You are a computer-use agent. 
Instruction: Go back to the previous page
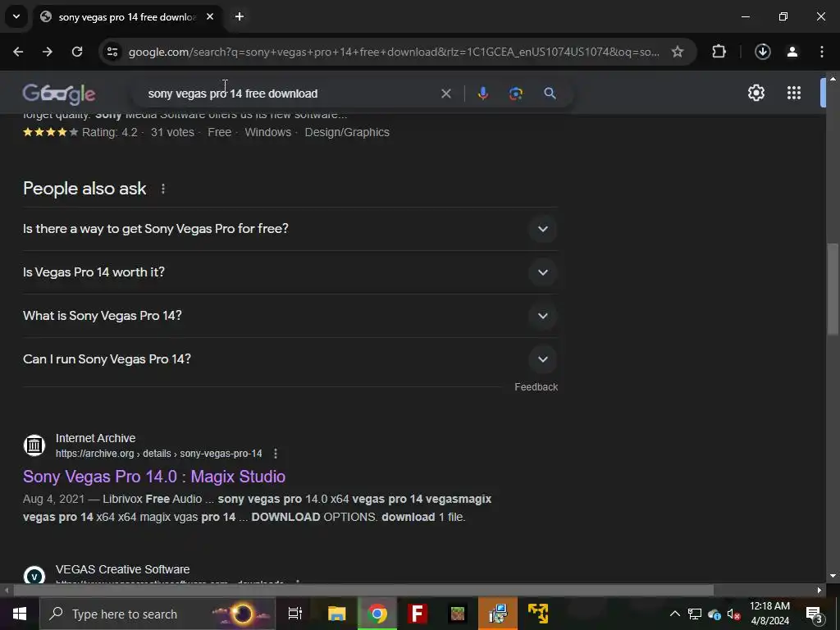(18, 52)
